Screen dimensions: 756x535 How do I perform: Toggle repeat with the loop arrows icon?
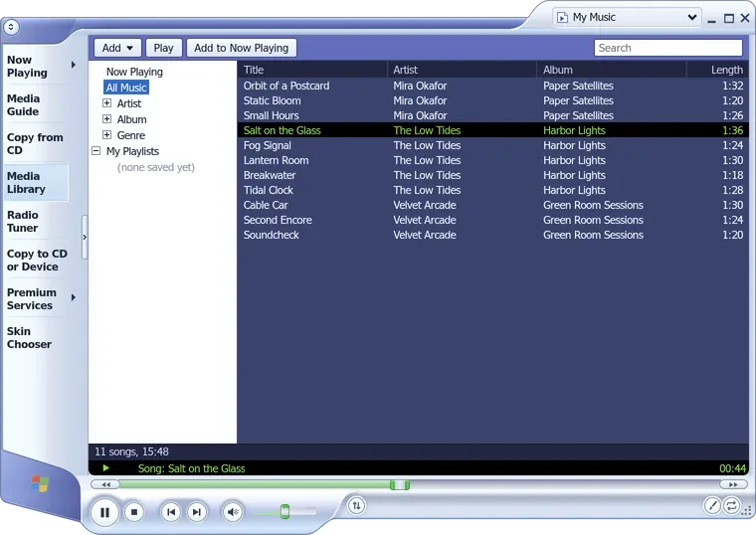click(731, 505)
